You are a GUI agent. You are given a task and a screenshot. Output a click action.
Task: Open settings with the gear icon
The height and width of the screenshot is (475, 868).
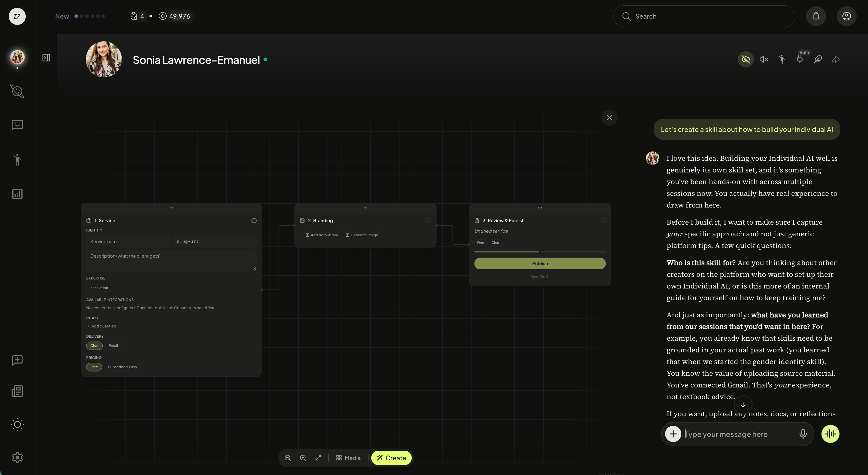[x=17, y=458]
